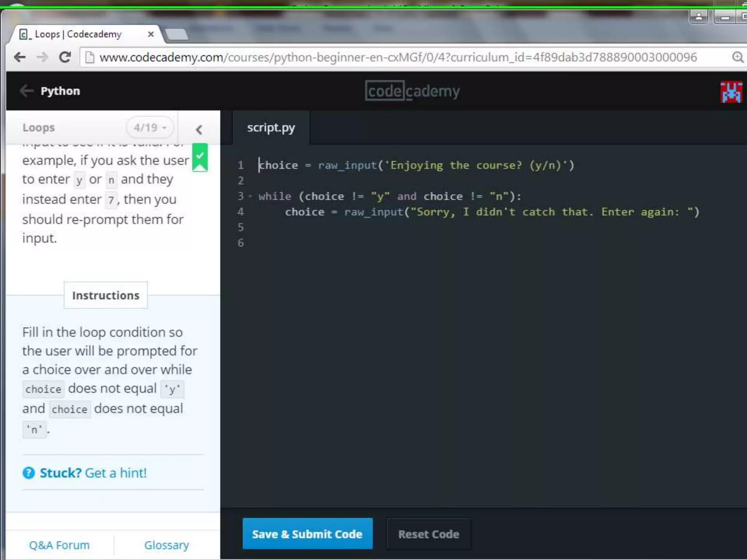This screenshot has width=747, height=560.
Task: Click in the URL address field
Action: pyautogui.click(x=398, y=57)
